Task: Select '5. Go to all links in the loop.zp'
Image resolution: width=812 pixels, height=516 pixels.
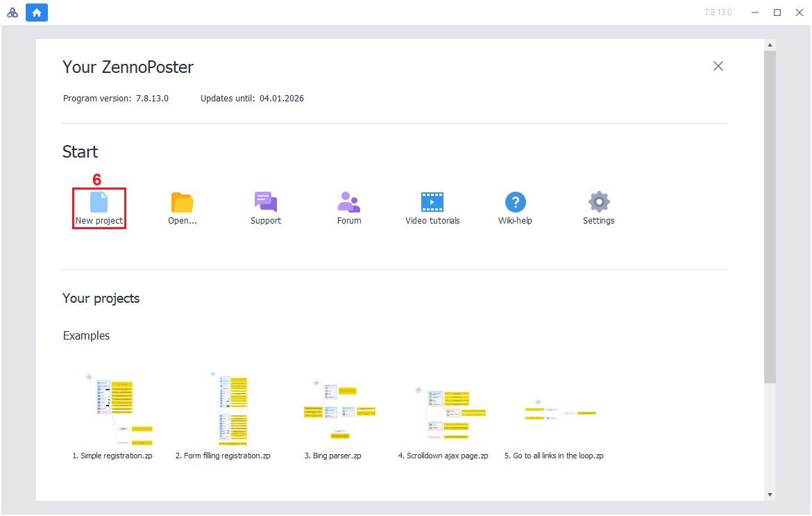Action: 554,456
